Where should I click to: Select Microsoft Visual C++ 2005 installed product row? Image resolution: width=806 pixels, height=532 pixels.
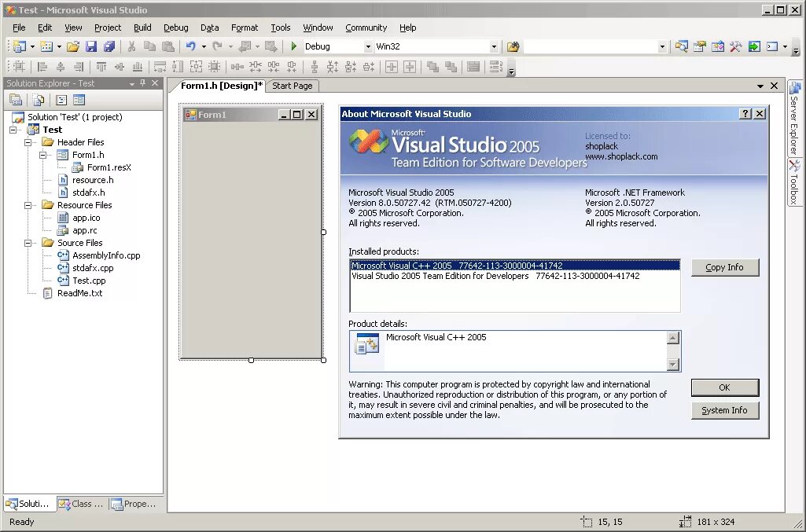514,266
